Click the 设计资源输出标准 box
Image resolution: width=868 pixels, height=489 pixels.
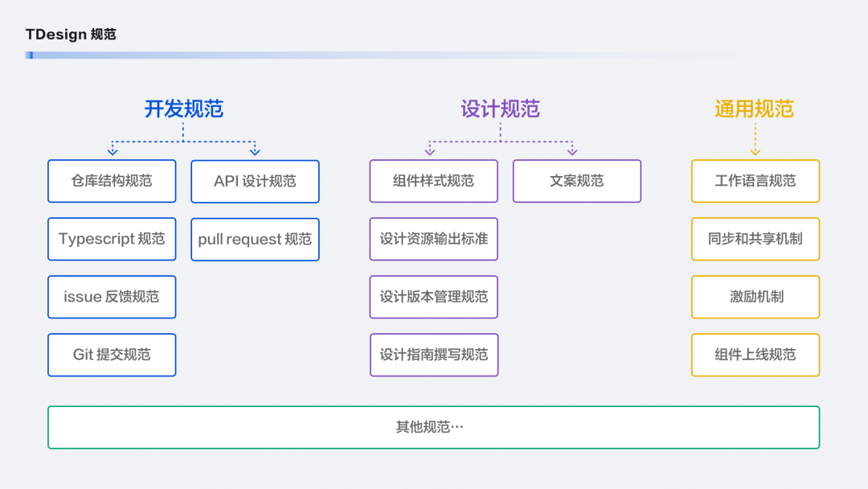click(x=434, y=239)
